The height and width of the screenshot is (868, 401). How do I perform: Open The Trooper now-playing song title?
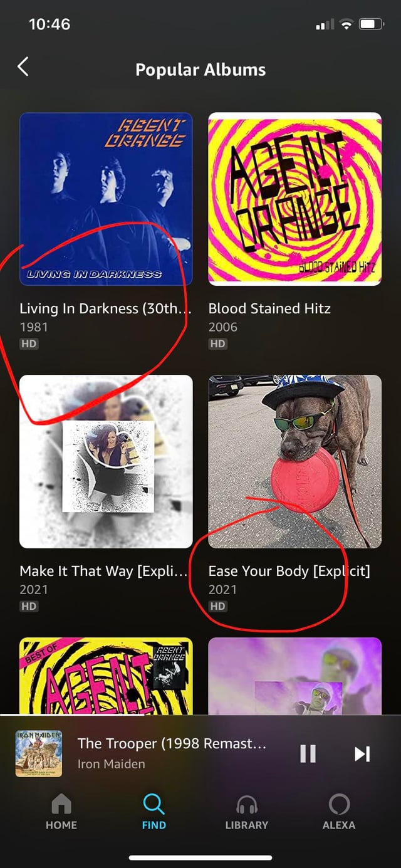(x=172, y=743)
